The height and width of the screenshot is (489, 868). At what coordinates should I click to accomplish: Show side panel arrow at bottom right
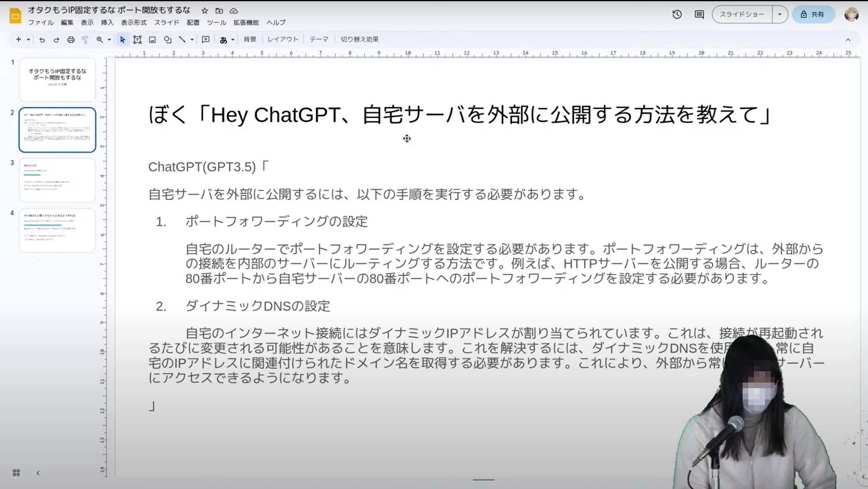pos(863,477)
